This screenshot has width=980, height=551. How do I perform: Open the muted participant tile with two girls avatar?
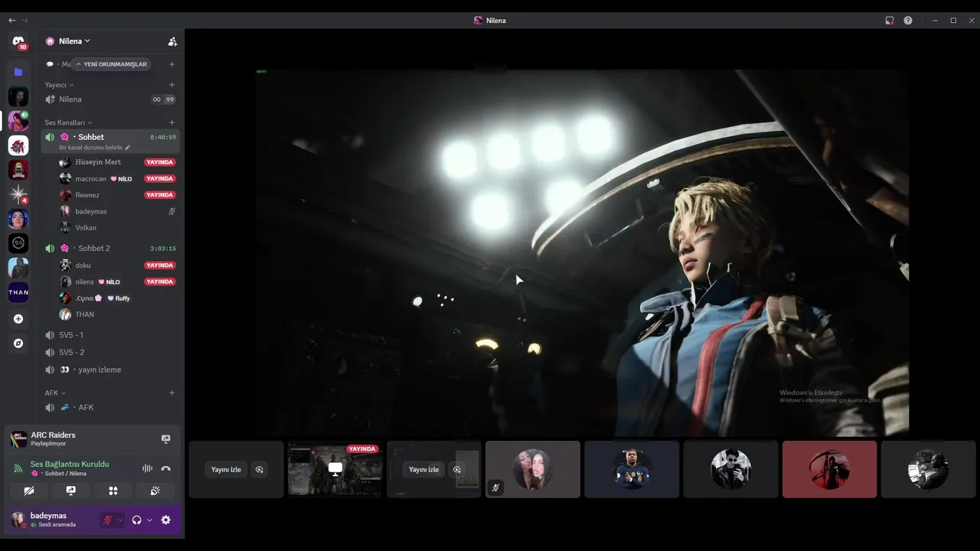click(x=533, y=469)
